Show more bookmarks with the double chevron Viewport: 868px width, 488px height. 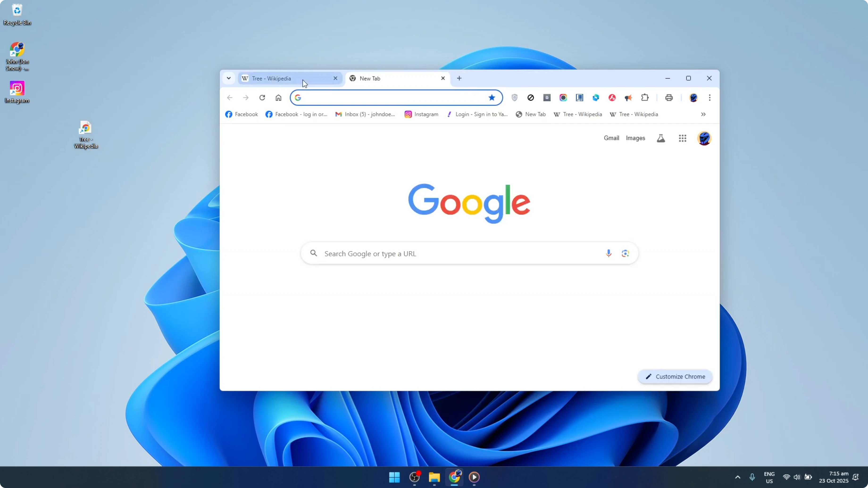[703, 114]
